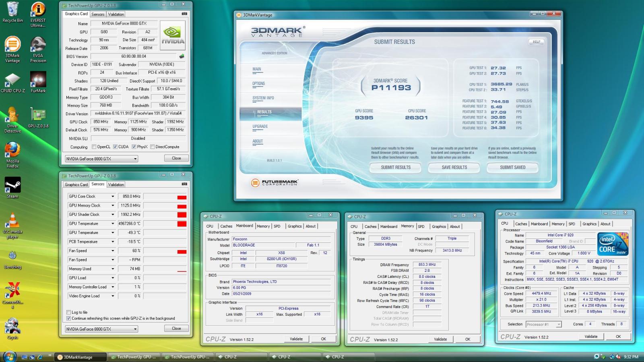Open the Windows Start orb
The width and height of the screenshot is (644, 362).
tap(9, 356)
